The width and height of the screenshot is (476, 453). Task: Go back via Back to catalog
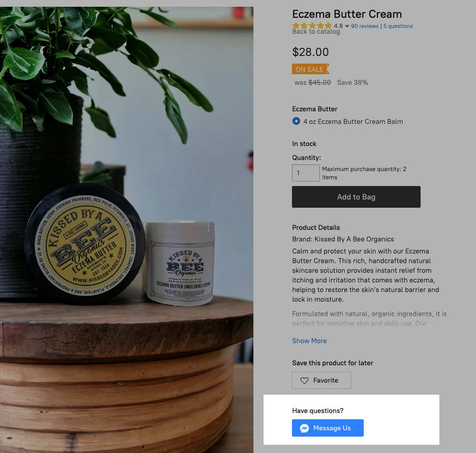point(316,32)
